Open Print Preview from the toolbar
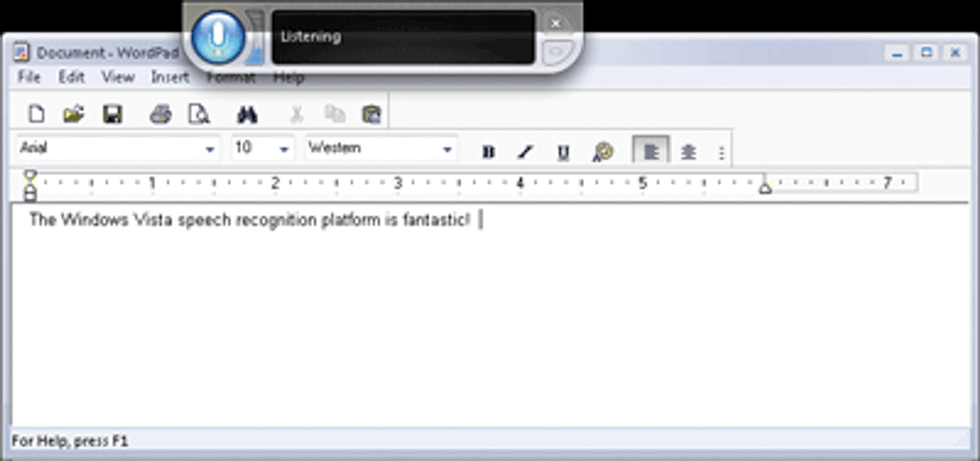This screenshot has height=461, width=980. tap(199, 115)
